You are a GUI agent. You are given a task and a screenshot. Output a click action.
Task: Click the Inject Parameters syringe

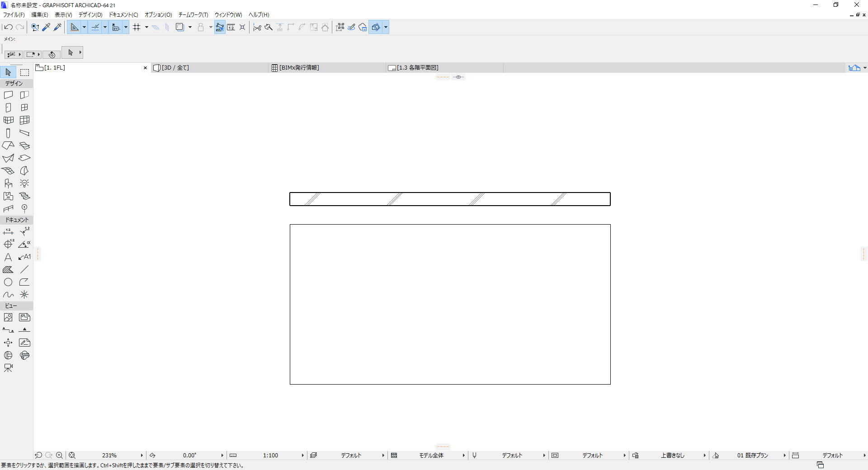(x=57, y=27)
